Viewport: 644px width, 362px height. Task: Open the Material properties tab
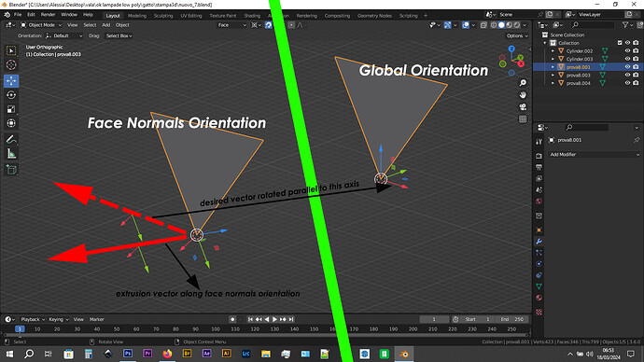(539, 298)
